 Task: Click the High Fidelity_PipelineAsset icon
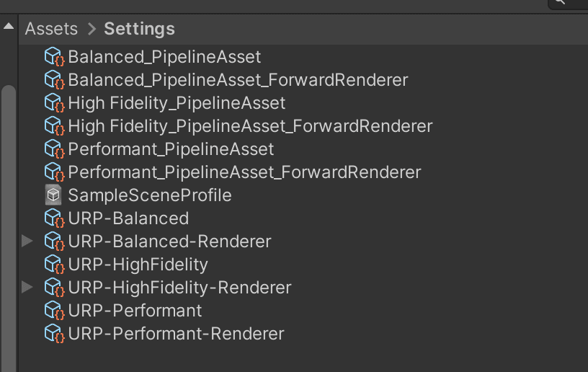(54, 103)
